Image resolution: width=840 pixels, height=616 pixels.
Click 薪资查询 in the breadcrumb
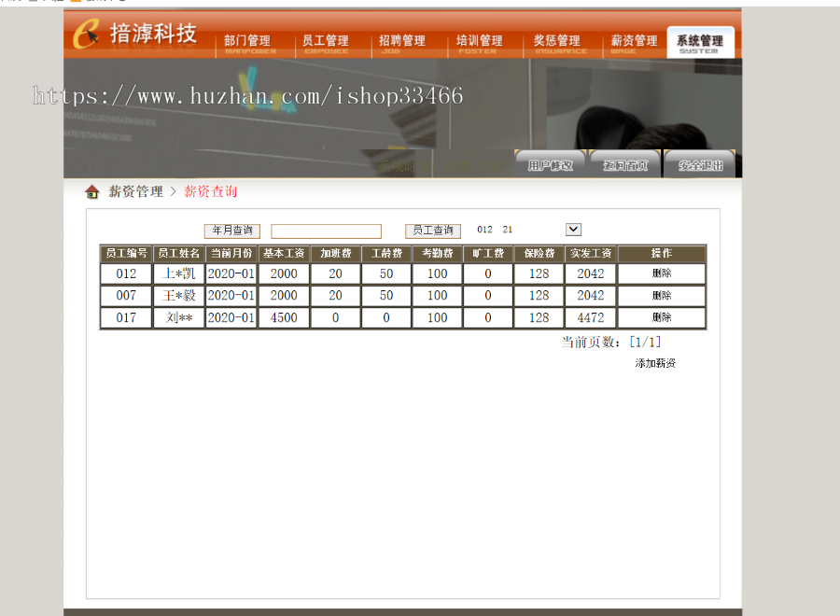pyautogui.click(x=211, y=191)
